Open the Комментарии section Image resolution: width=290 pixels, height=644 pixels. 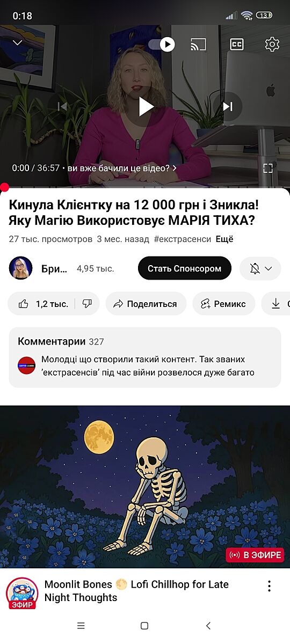tap(145, 357)
